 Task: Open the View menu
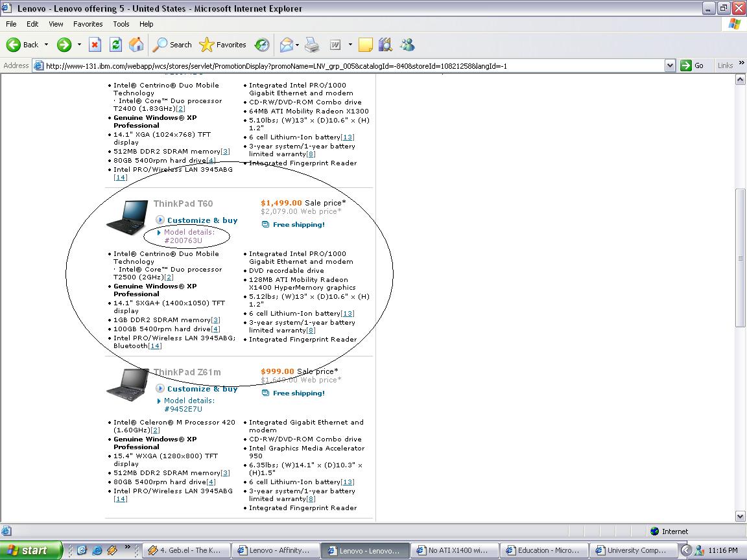[56, 24]
